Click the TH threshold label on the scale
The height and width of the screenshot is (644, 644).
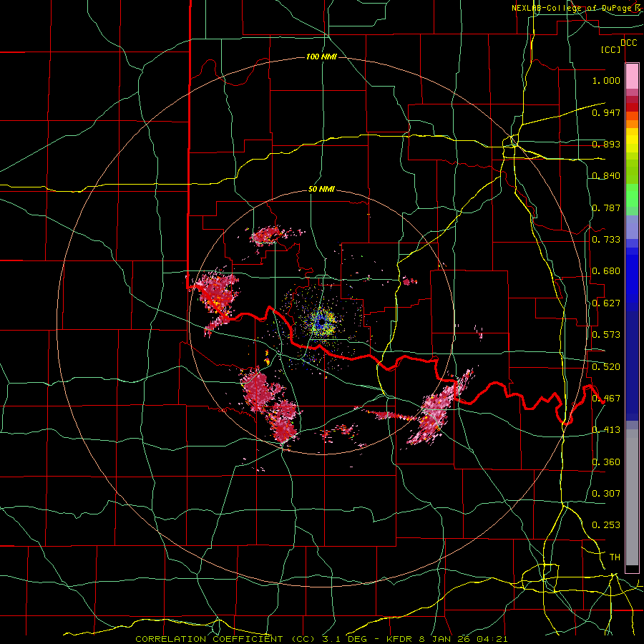(615, 557)
